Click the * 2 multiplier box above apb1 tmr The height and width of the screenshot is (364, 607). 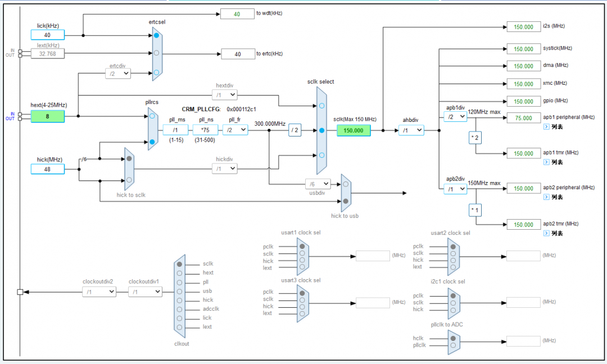click(474, 137)
